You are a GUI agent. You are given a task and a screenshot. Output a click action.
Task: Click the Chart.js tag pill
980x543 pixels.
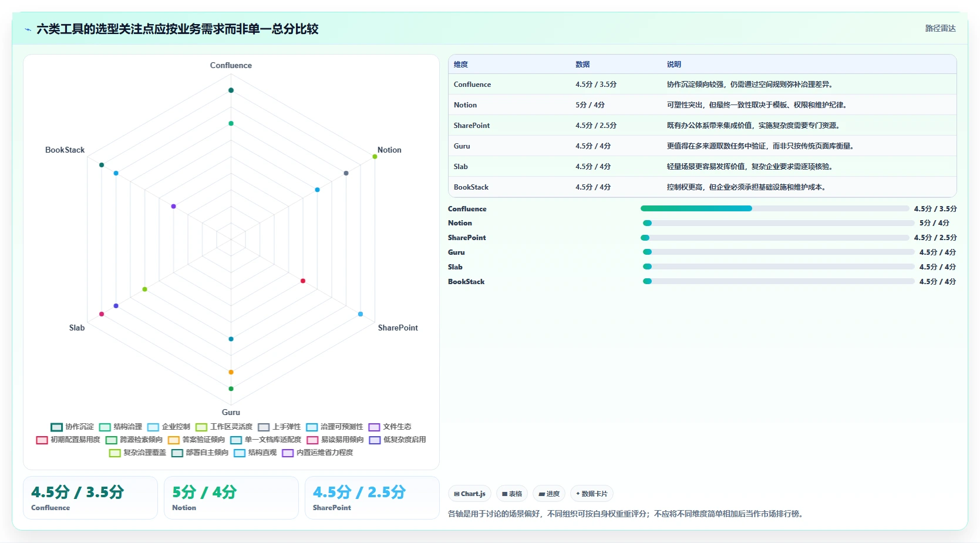pos(470,494)
